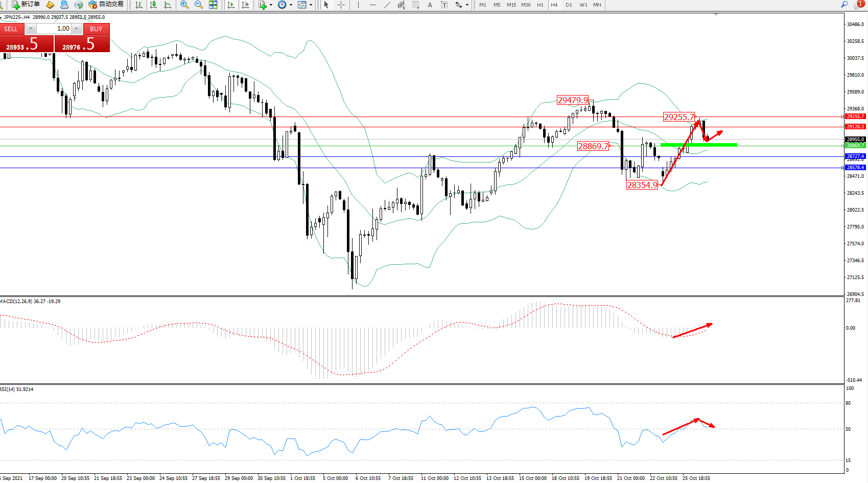Open the tile windows layout icon
Viewport: 868px width, 483px height.
coord(213,5)
